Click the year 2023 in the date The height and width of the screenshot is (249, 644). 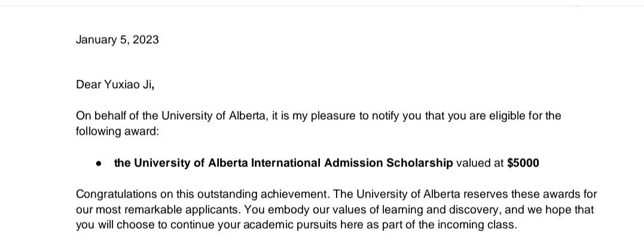[146, 40]
